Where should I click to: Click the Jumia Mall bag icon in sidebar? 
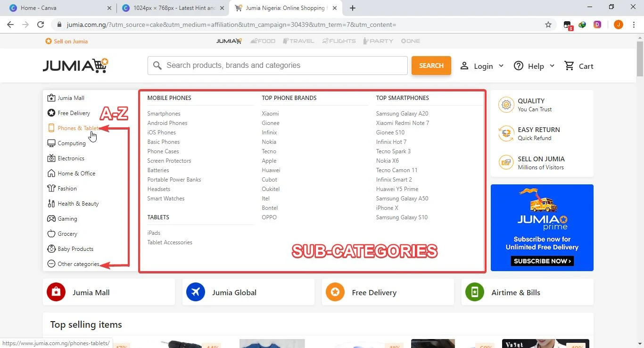click(51, 98)
